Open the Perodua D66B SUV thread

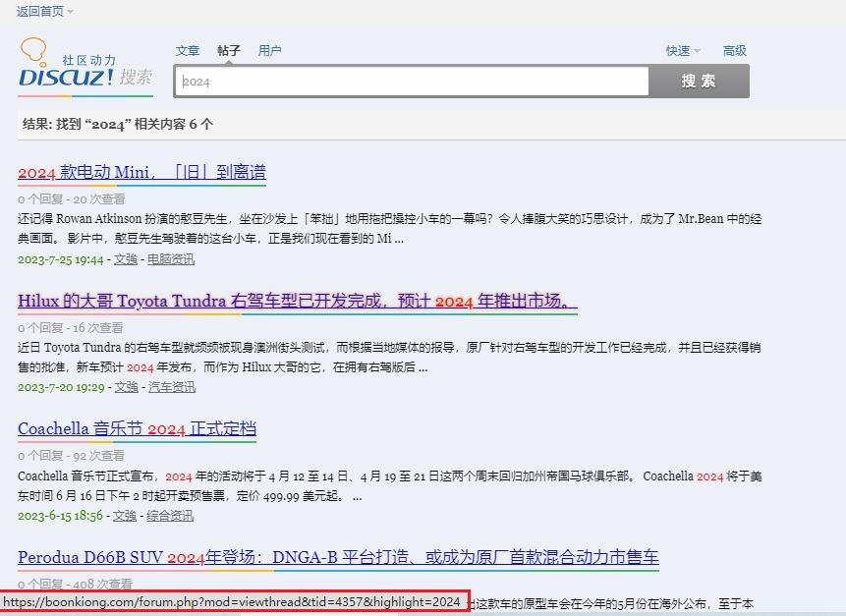338,557
